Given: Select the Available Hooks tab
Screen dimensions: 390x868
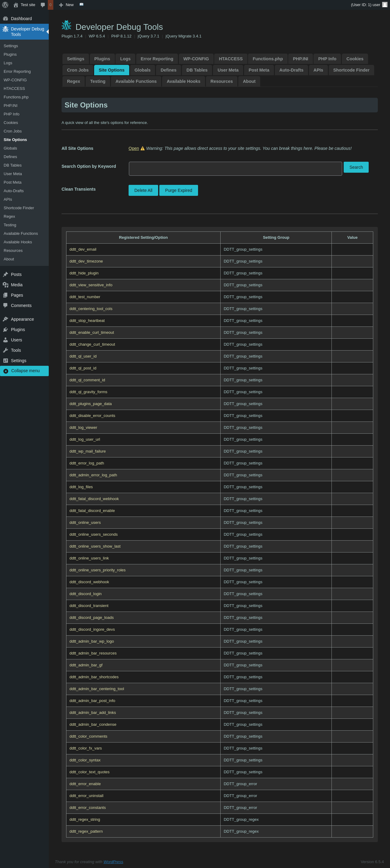Looking at the screenshot, I should (x=183, y=81).
